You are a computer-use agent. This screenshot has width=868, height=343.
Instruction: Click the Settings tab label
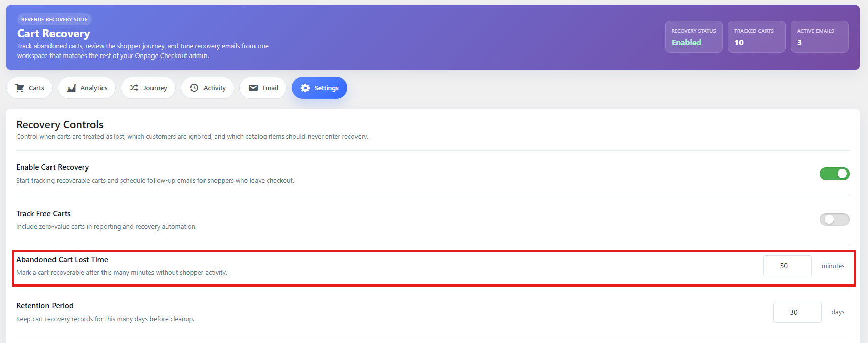click(327, 88)
